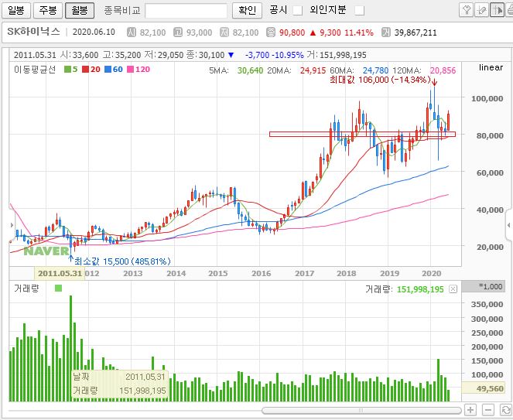Enable the 외인지분 foreign ownership checkbox
The height and width of the screenshot is (420, 513).
click(360, 11)
